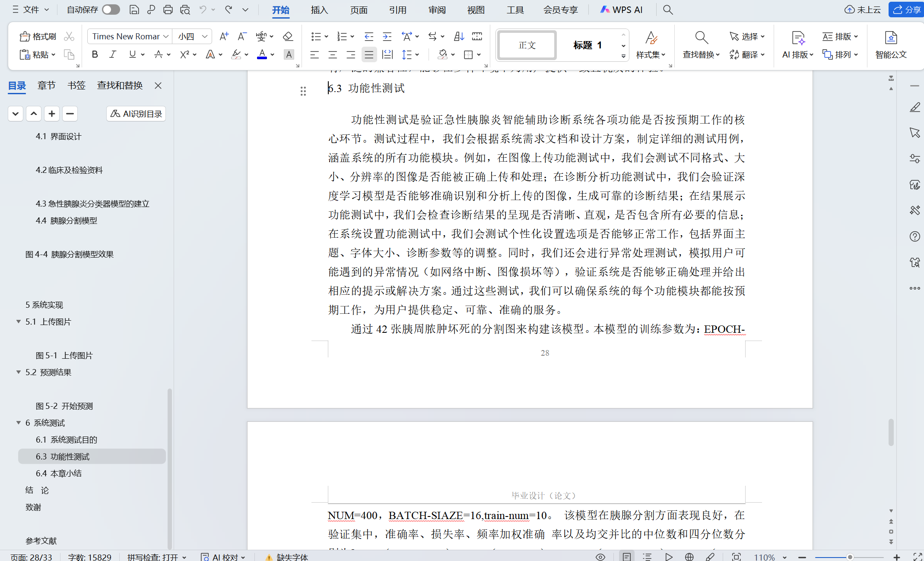Screen dimensions: 924x561
Task: Switch to the 插入 ribbon tab
Action: click(x=319, y=10)
